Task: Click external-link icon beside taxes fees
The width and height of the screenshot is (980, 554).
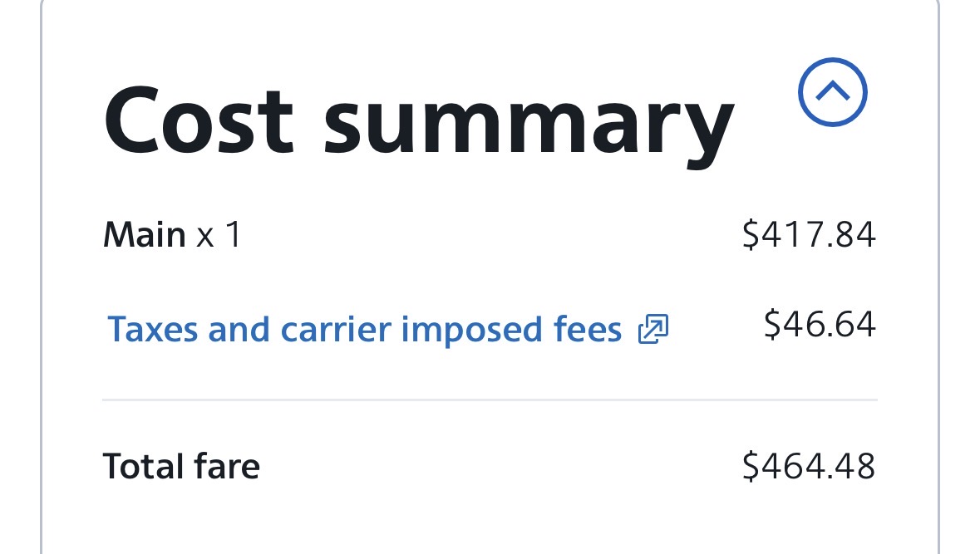Action: point(653,331)
